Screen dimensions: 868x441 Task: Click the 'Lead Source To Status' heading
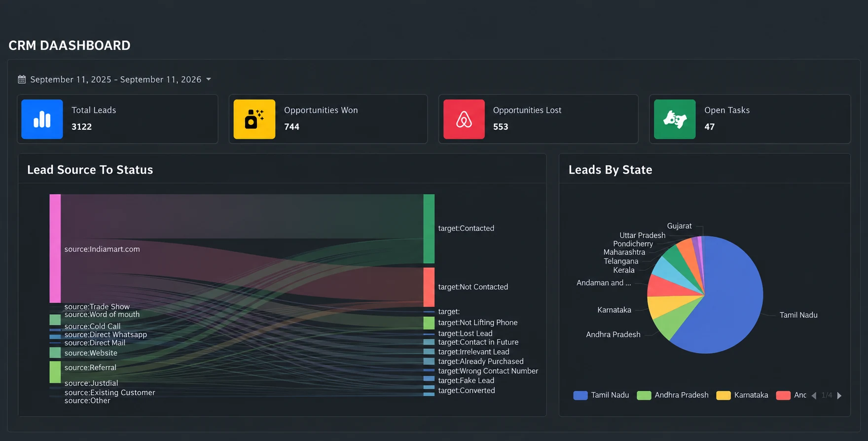pyautogui.click(x=90, y=170)
